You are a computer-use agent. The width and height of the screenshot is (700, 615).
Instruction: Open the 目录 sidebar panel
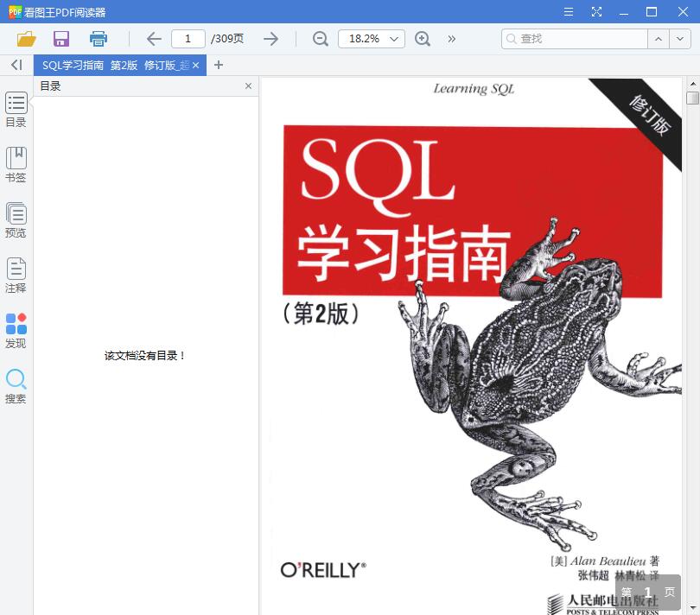click(16, 110)
